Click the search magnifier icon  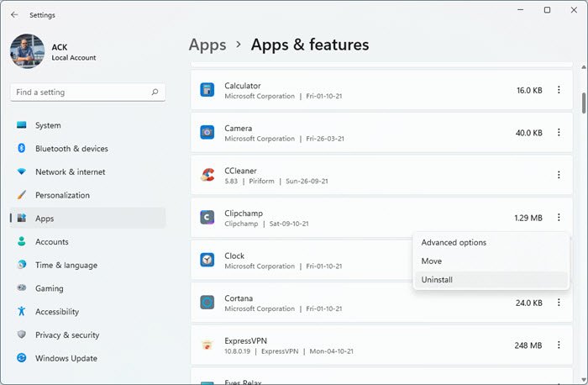[155, 92]
